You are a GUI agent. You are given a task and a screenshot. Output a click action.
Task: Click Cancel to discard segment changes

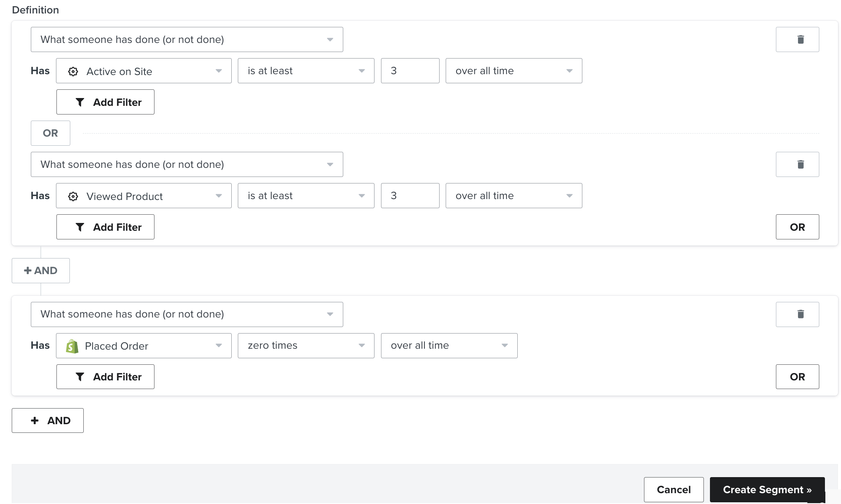pos(673,489)
